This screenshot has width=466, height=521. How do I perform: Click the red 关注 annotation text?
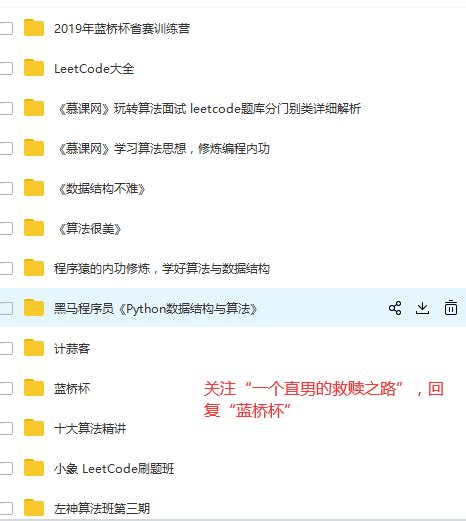323,399
